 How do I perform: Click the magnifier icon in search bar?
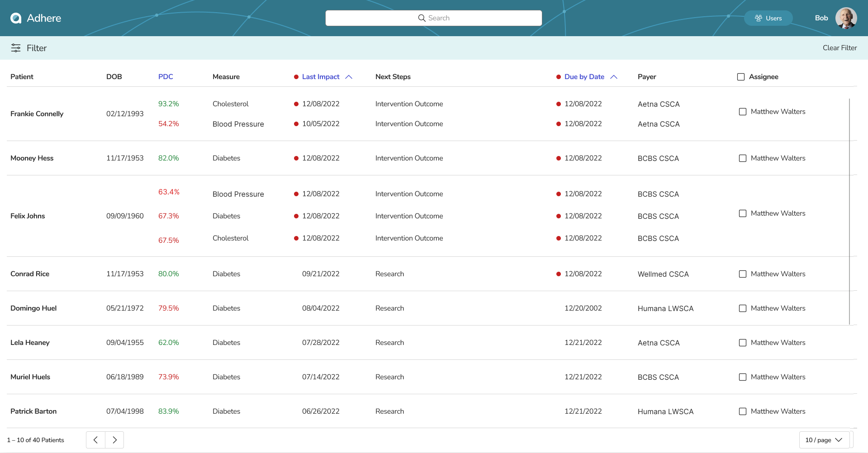click(422, 18)
